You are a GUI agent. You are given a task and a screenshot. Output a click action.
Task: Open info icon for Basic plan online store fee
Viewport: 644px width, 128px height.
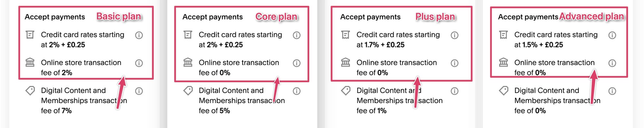(139, 63)
